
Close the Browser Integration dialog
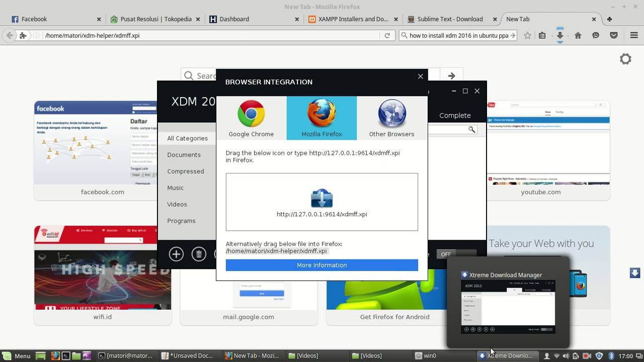point(420,76)
